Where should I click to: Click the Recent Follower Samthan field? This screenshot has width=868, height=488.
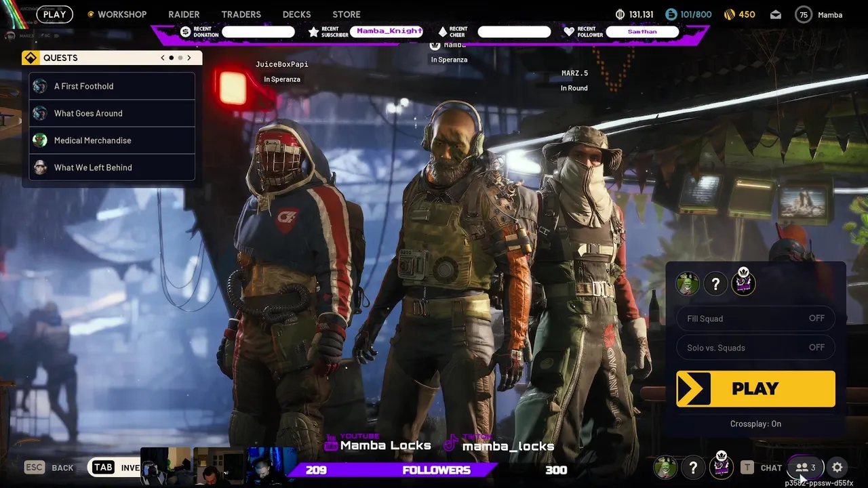click(x=642, y=32)
